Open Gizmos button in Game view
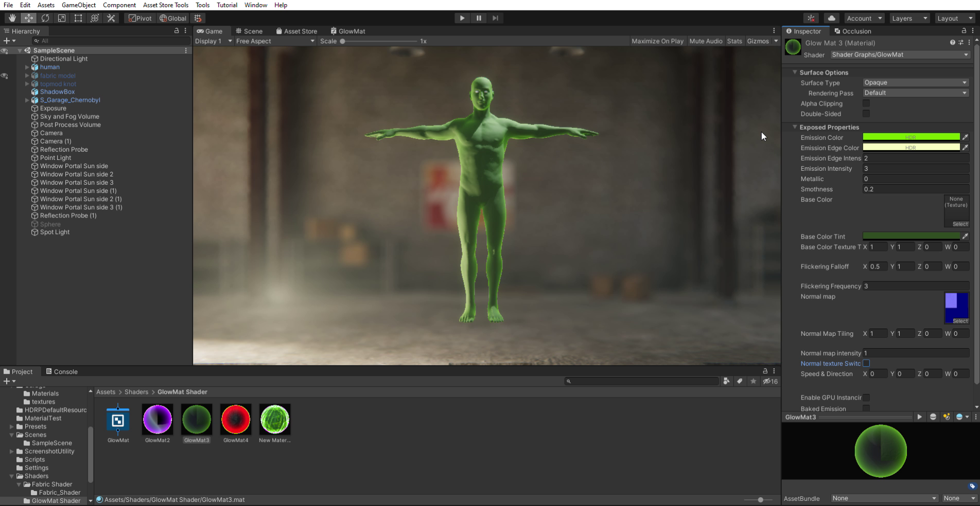This screenshot has height=506, width=980. pyautogui.click(x=758, y=41)
